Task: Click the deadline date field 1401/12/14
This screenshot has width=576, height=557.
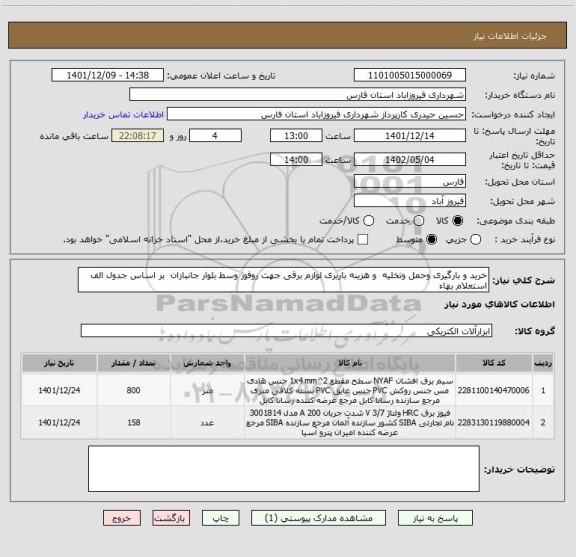Action: (410, 136)
